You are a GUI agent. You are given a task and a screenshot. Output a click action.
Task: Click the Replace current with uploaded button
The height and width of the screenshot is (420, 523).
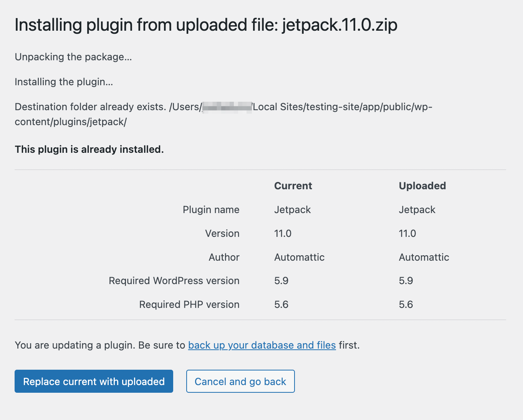pyautogui.click(x=93, y=381)
